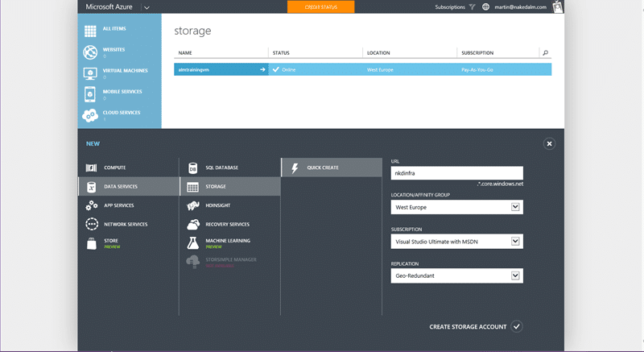Click the SQL Database cylinder icon
The height and width of the screenshot is (352, 644).
[192, 168]
